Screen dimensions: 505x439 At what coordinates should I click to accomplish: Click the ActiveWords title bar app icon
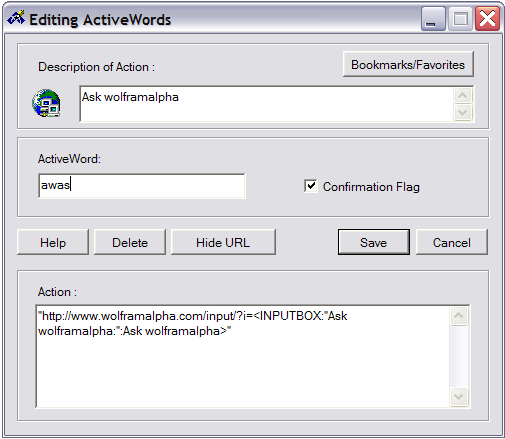(16, 18)
